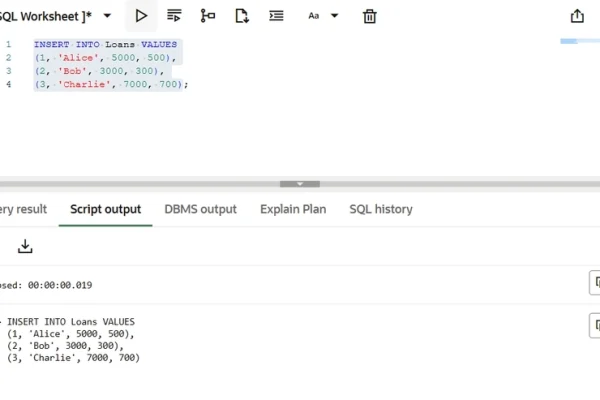This screenshot has height=400, width=600.
Task: Clear the worksheet using the trash icon
Action: [x=369, y=16]
